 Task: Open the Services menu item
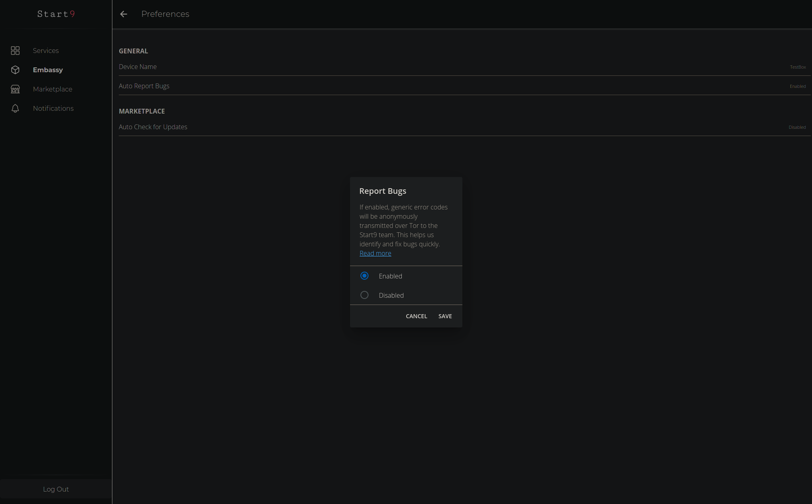click(46, 51)
